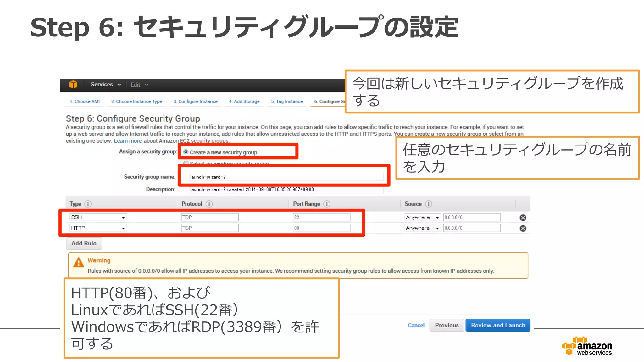Go to 1. Choose AMI step
The width and height of the screenshot is (644, 362).
[85, 101]
